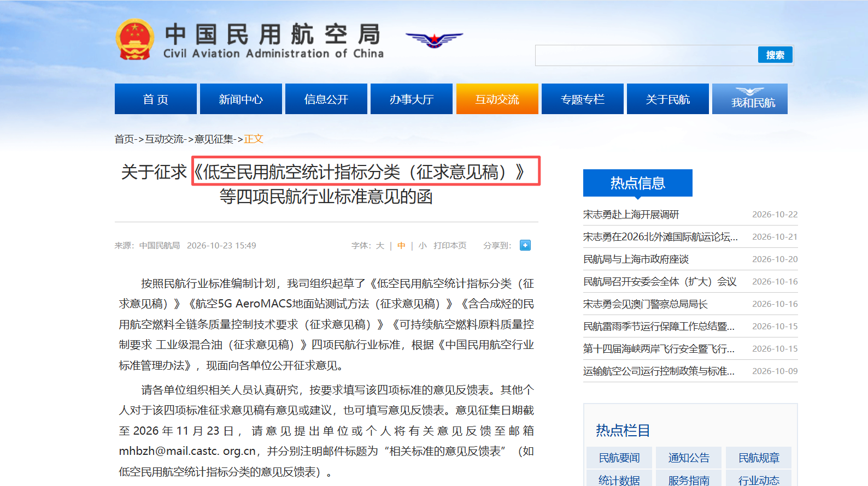Viewport: 868px width, 486px height.
Task: Open the 我和民航 navigation tab
Action: (750, 99)
